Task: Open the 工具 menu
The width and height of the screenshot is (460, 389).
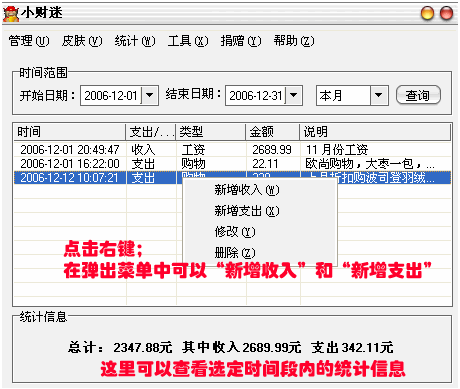Action: click(188, 41)
